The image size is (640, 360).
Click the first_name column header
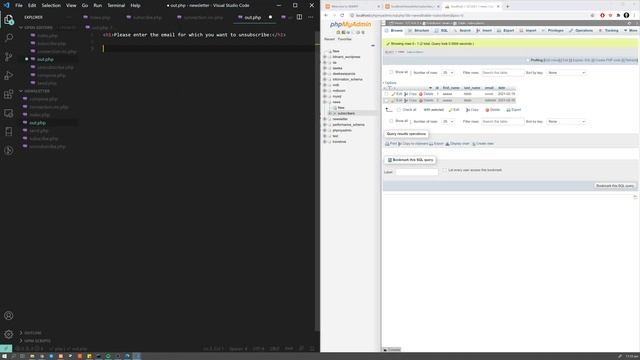(x=451, y=88)
